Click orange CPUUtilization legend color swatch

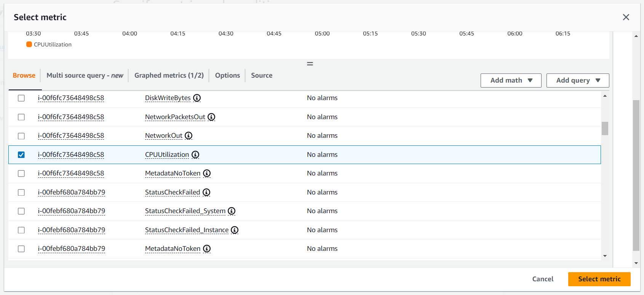click(29, 45)
